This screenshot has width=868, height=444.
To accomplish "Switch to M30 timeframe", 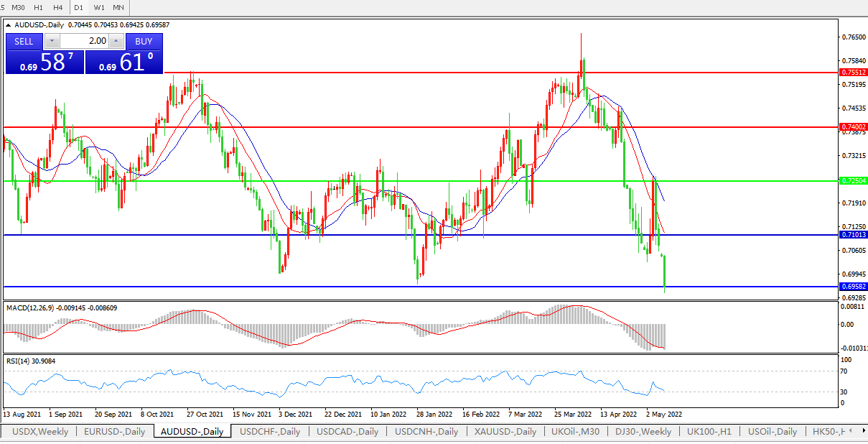I will click(18, 7).
